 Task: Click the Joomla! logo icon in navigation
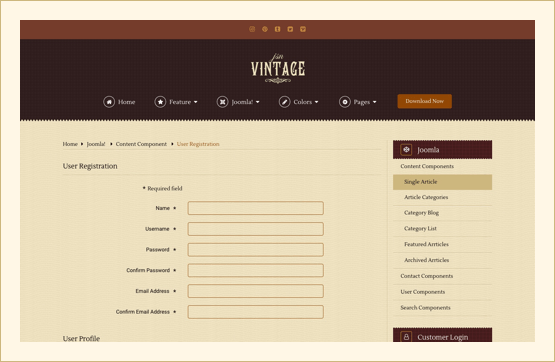point(222,102)
